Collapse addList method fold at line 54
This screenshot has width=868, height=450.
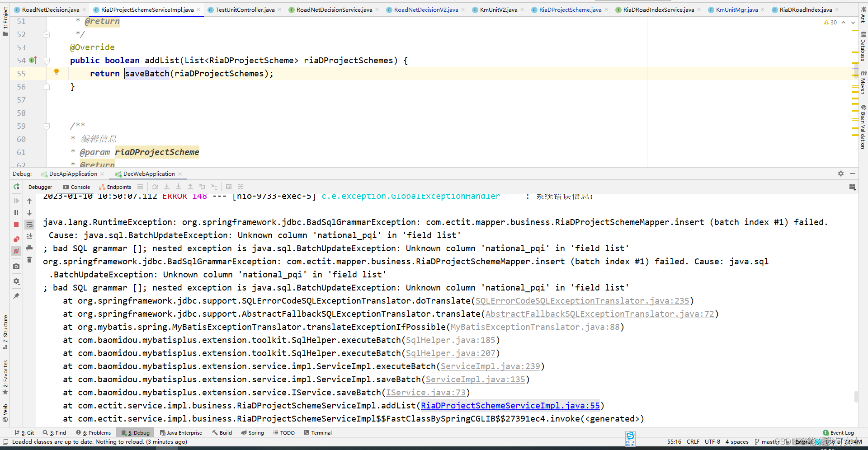tap(47, 61)
